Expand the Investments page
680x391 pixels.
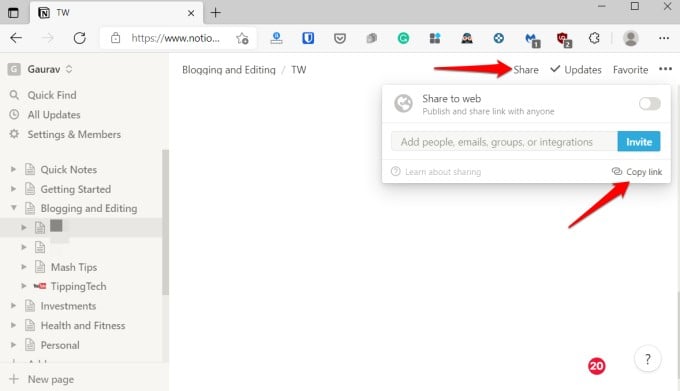13,306
